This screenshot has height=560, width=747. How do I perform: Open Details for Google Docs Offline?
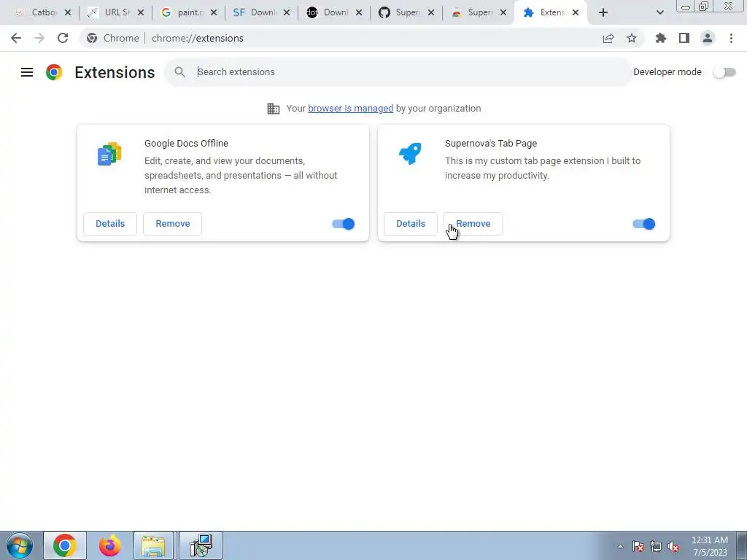pos(110,224)
